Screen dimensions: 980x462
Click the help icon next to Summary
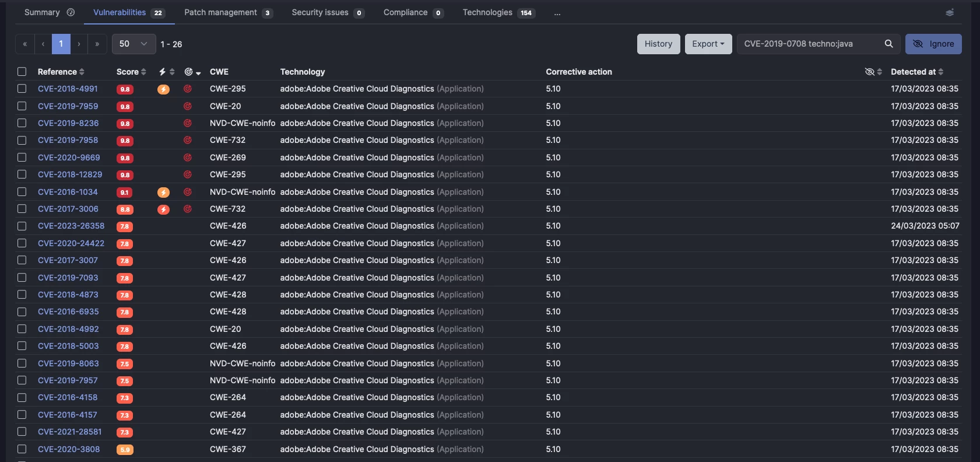(x=71, y=12)
